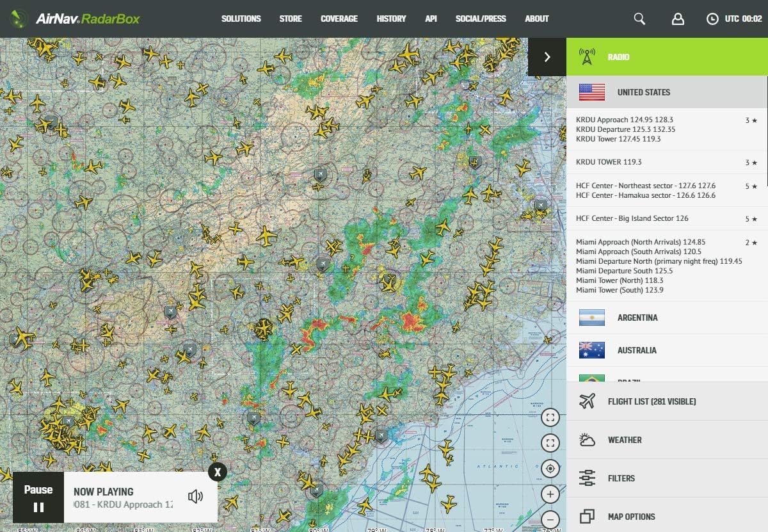Expand the Australia radio list
Viewport: 768px width, 532px height.
pos(637,350)
